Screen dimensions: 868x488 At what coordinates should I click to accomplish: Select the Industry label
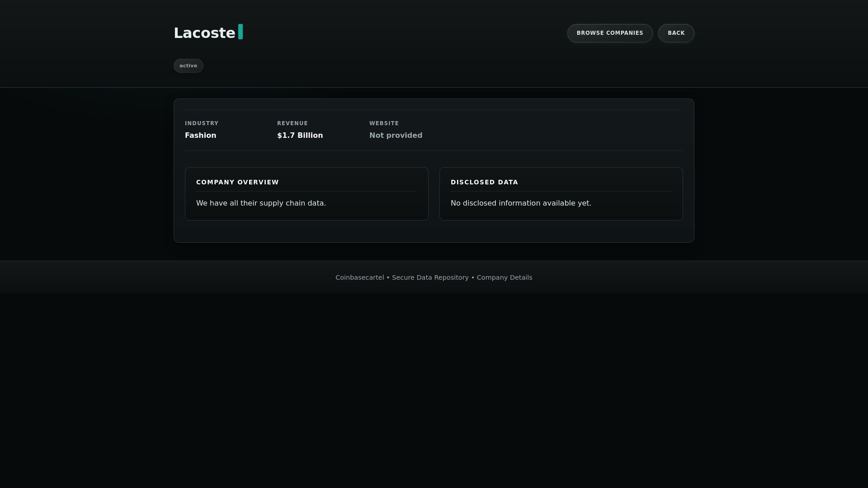click(202, 123)
